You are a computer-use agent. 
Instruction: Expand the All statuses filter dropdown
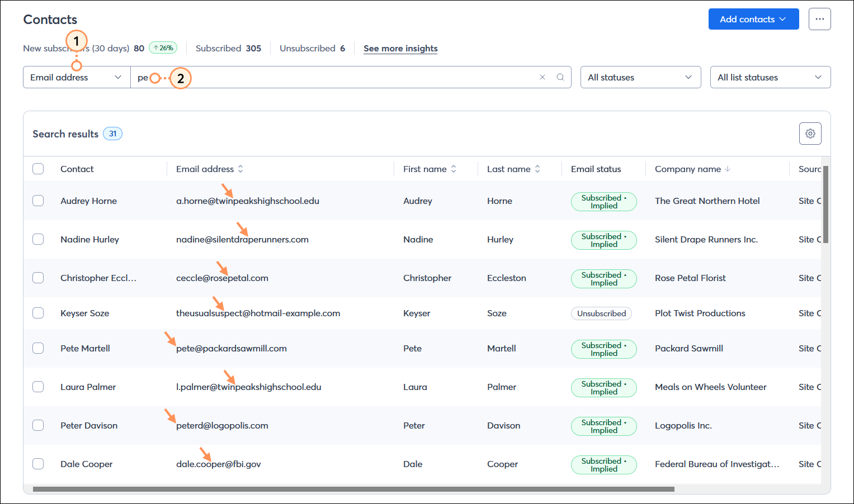pos(640,77)
